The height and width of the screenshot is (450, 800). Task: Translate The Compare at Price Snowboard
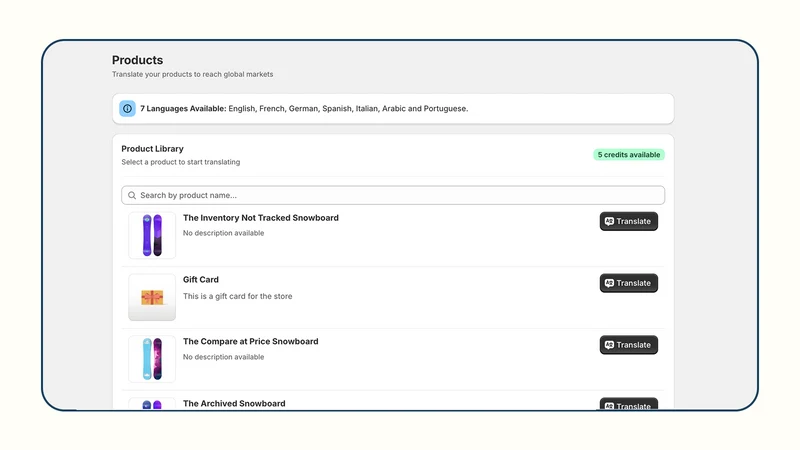629,345
